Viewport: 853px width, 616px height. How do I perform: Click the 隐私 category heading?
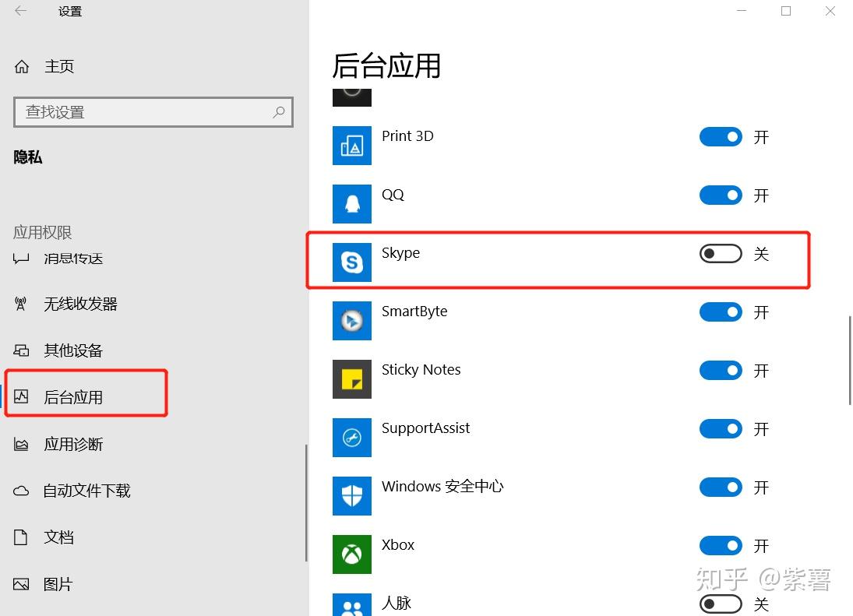click(28, 157)
